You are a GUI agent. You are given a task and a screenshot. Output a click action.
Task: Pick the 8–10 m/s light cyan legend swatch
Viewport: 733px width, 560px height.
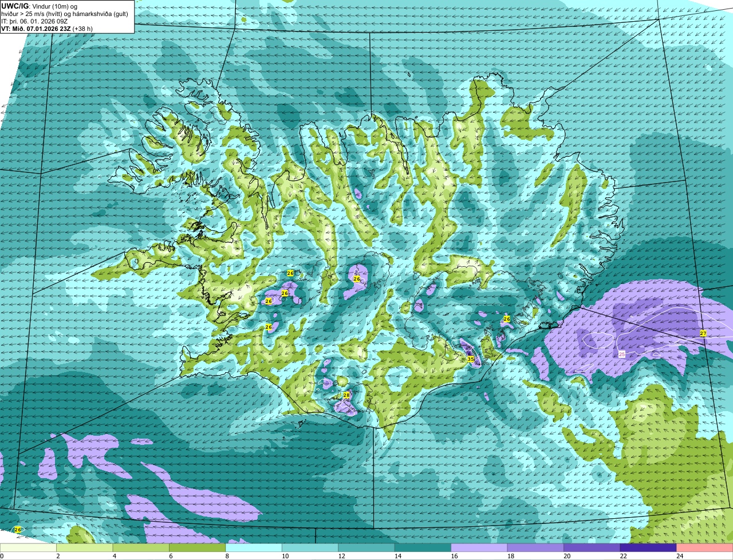pos(254,548)
